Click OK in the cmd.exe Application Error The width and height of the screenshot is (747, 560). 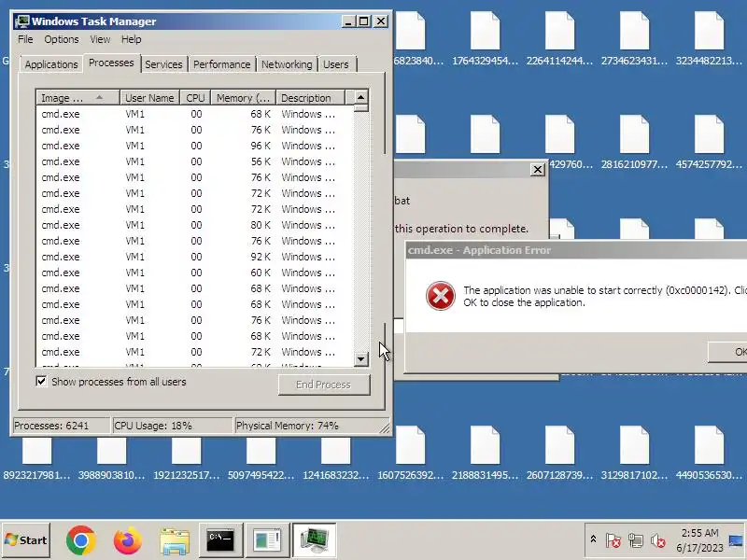tap(728, 352)
